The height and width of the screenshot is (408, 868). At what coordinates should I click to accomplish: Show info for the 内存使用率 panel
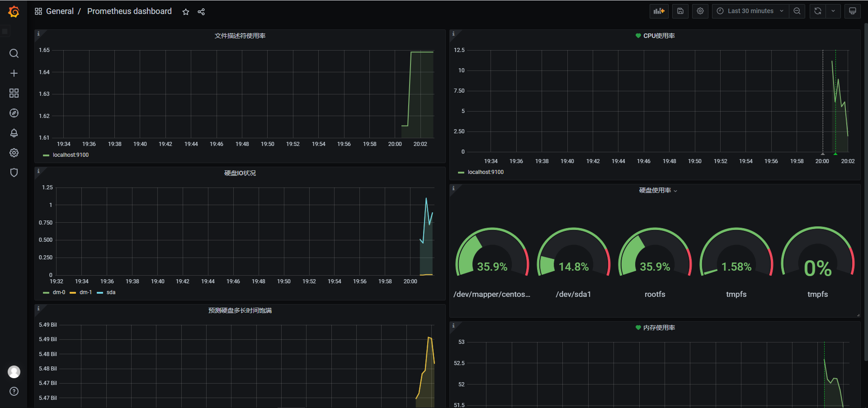click(453, 326)
